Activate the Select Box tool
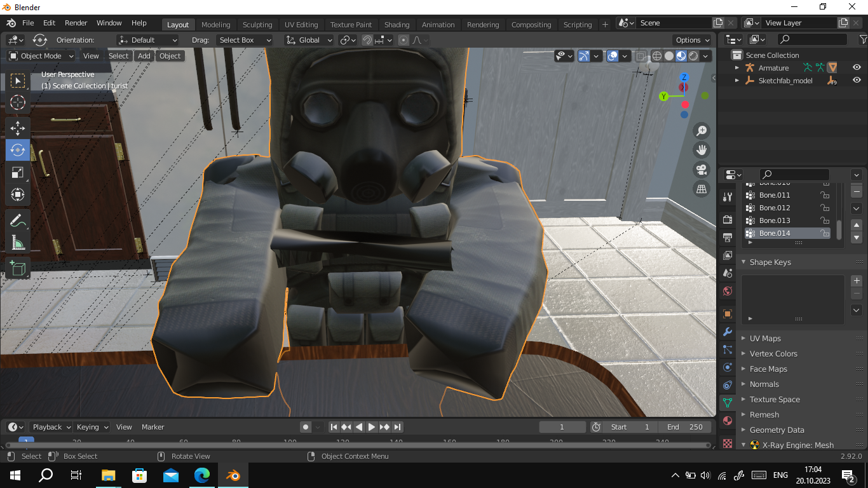 (x=18, y=80)
